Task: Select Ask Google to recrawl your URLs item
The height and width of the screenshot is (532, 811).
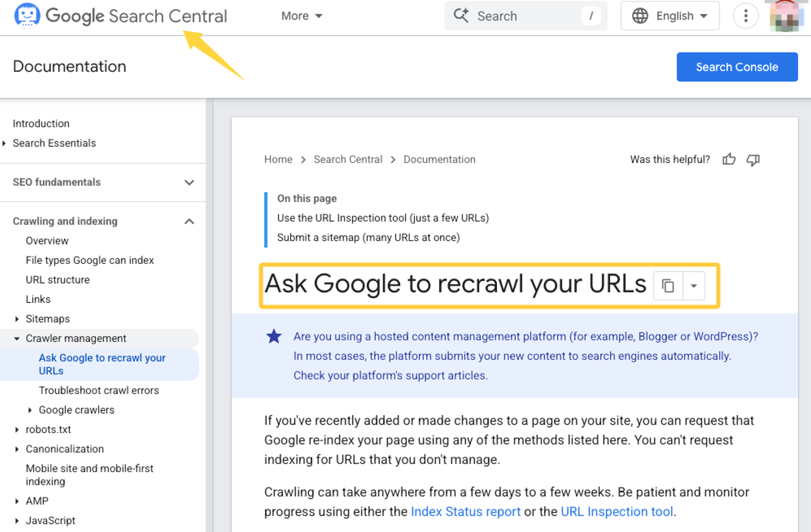Action: (x=102, y=364)
